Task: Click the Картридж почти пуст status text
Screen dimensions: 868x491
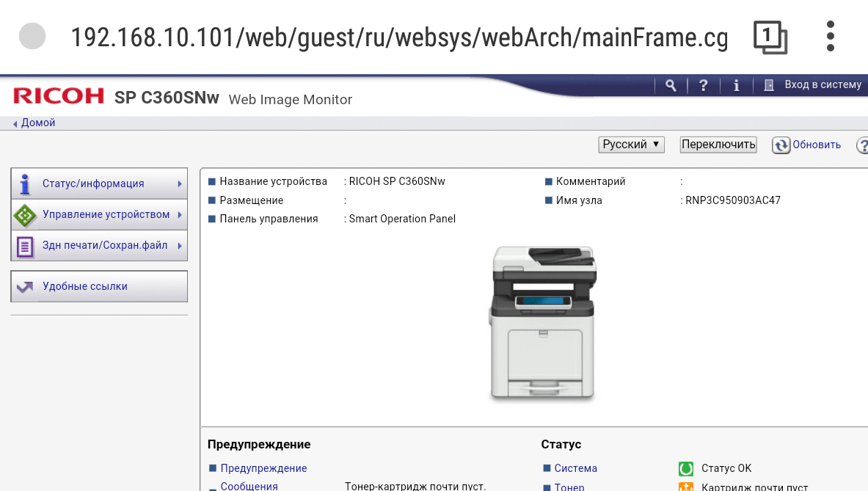Action: (754, 487)
